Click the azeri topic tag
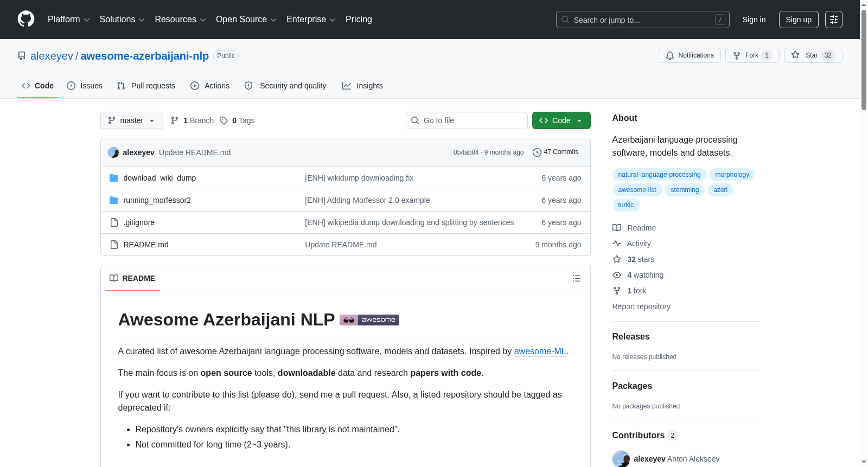The height and width of the screenshot is (467, 868). [x=720, y=190]
